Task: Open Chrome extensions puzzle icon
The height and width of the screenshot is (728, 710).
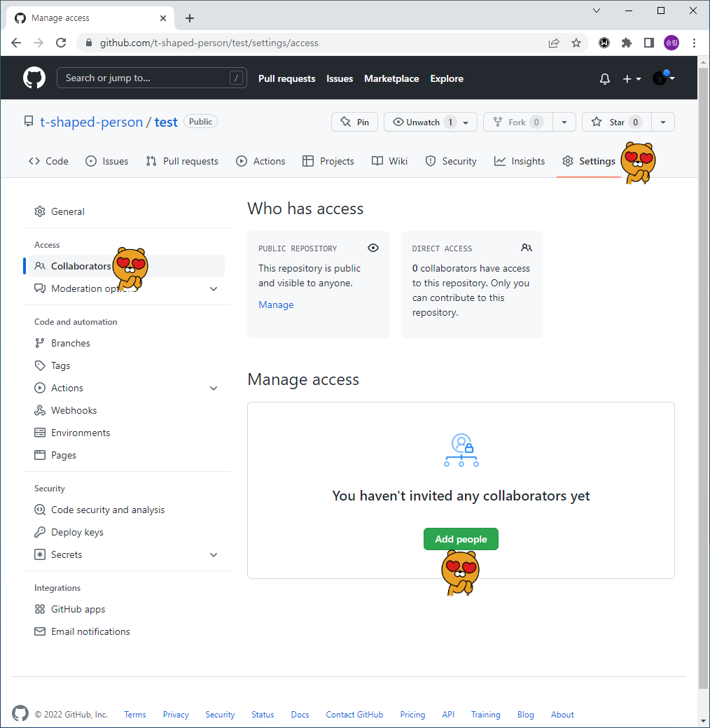Action: coord(627,43)
